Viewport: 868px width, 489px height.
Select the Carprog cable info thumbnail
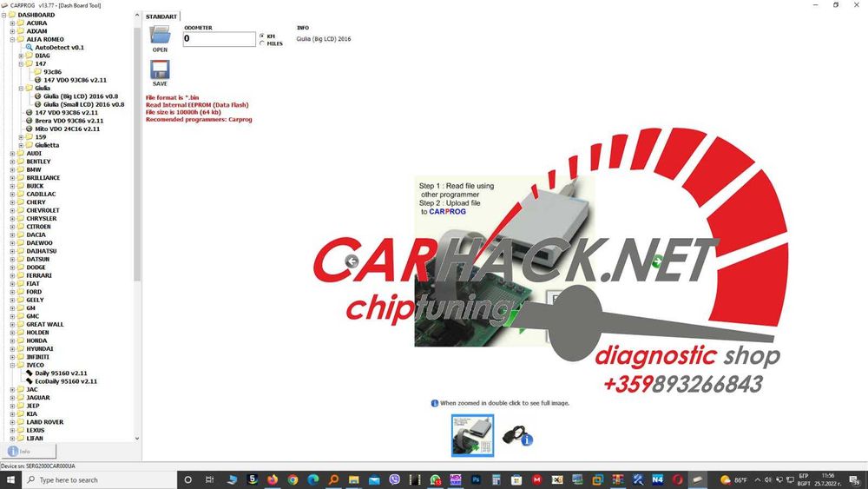tap(517, 436)
